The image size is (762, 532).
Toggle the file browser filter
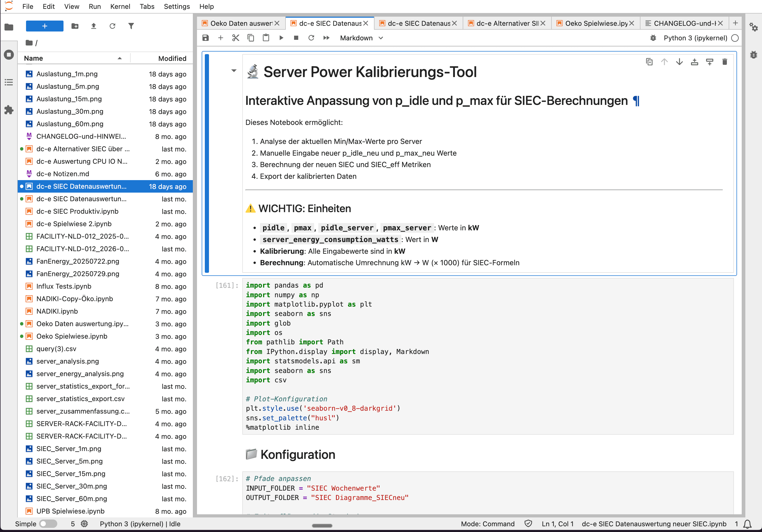click(x=131, y=26)
